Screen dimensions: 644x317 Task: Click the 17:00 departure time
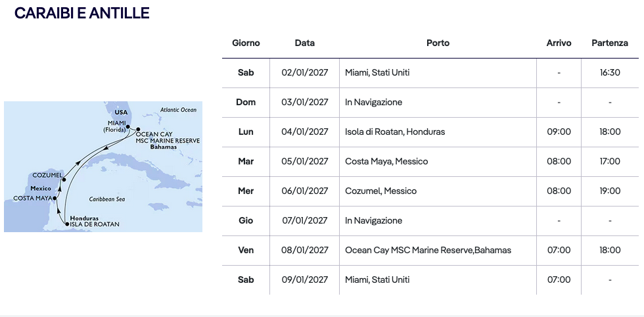click(610, 162)
